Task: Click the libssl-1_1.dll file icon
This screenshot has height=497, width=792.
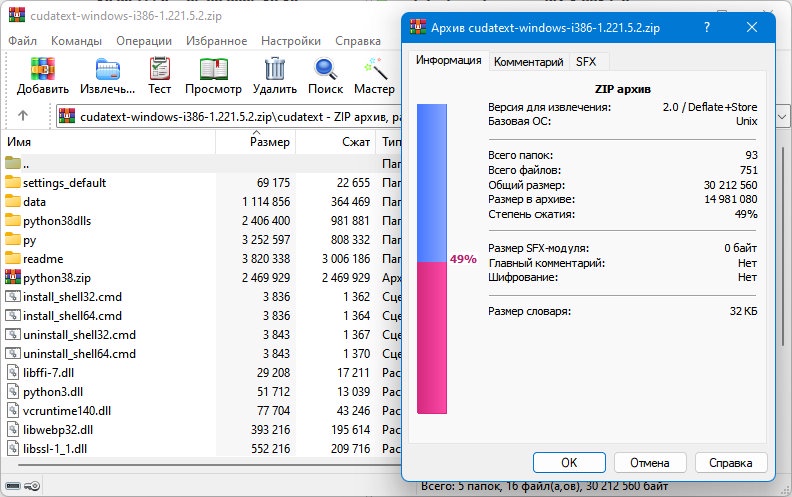Action: 13,449
